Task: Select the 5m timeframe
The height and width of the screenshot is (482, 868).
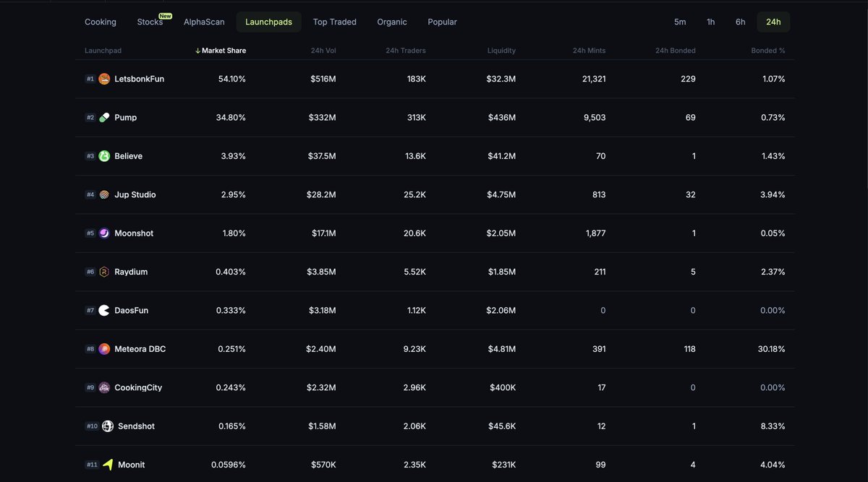Action: point(680,22)
